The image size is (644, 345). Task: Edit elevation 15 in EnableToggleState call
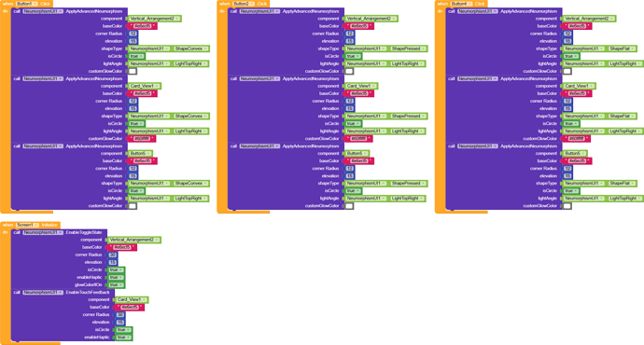coord(113,262)
